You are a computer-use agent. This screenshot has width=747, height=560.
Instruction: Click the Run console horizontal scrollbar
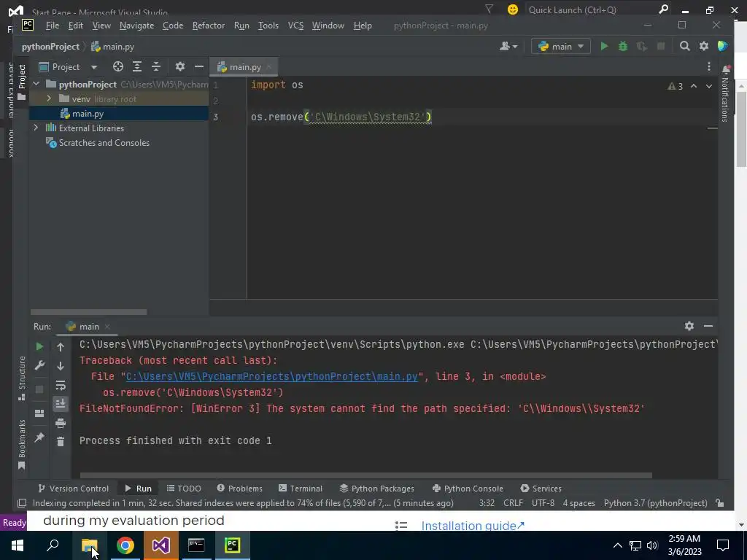pyautogui.click(x=366, y=475)
